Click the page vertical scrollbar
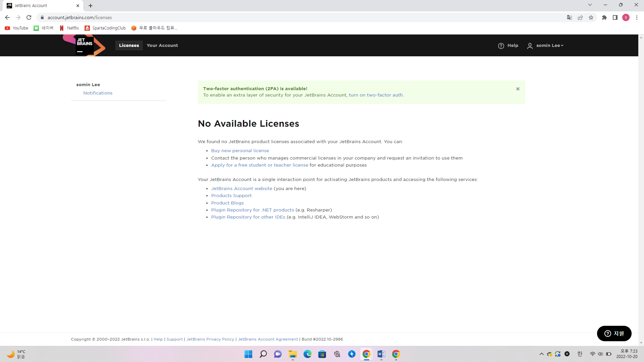The width and height of the screenshot is (644, 362). [x=641, y=190]
